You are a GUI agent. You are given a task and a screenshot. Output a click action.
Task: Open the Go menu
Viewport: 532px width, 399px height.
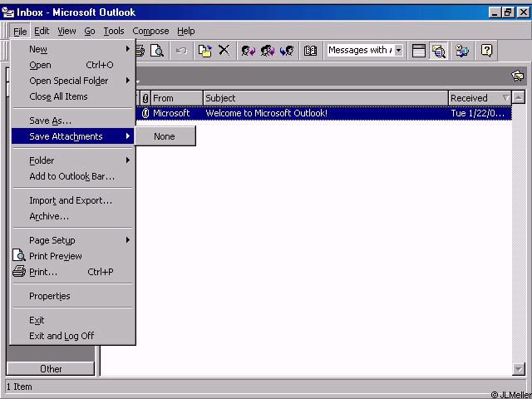pos(90,32)
